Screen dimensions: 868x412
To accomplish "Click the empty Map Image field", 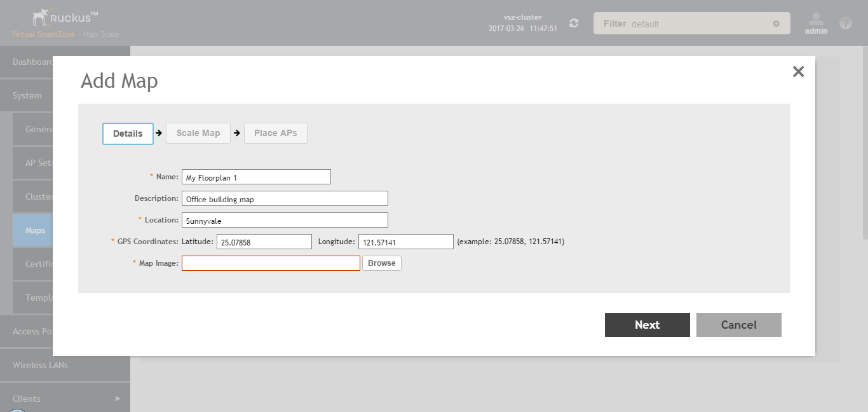I will point(271,263).
